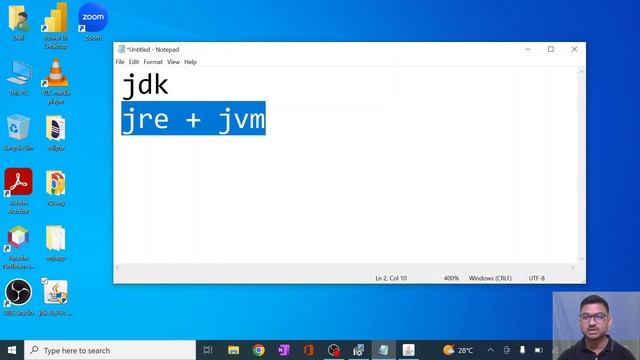Show hidden system tray icons

(491, 350)
